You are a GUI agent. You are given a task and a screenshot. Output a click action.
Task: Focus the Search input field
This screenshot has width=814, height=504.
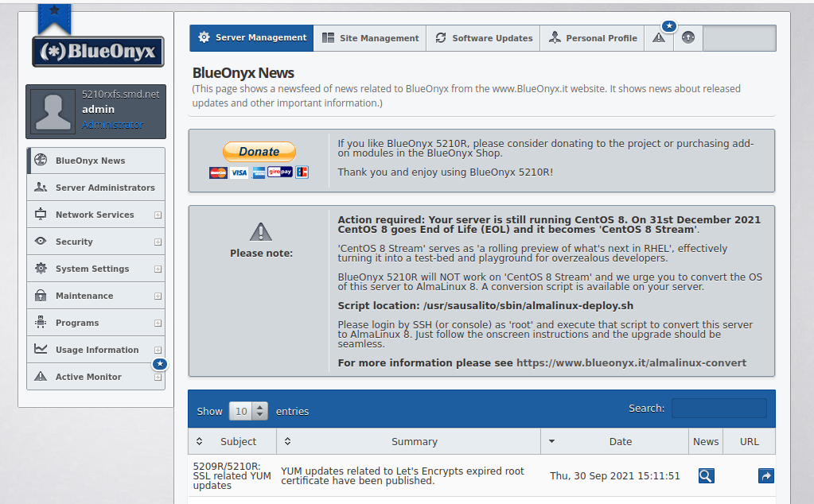pos(719,408)
